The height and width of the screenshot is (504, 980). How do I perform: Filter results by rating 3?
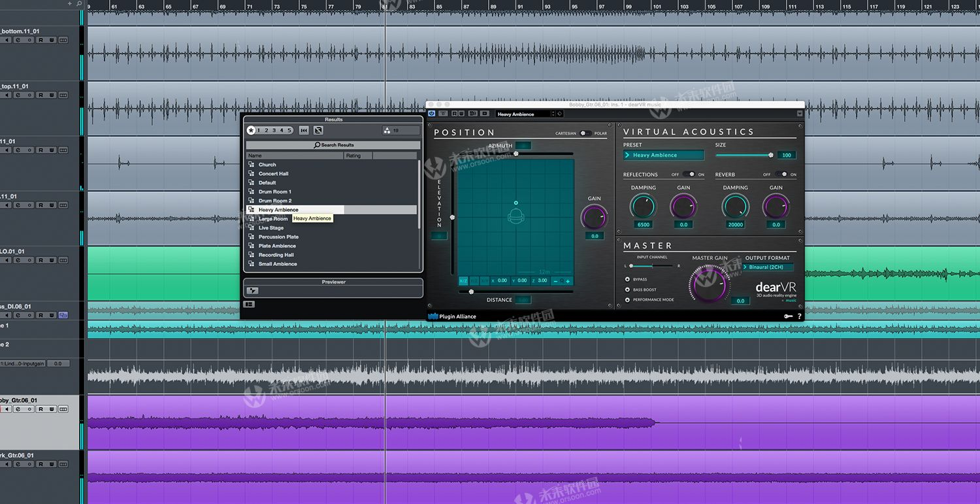click(x=274, y=130)
